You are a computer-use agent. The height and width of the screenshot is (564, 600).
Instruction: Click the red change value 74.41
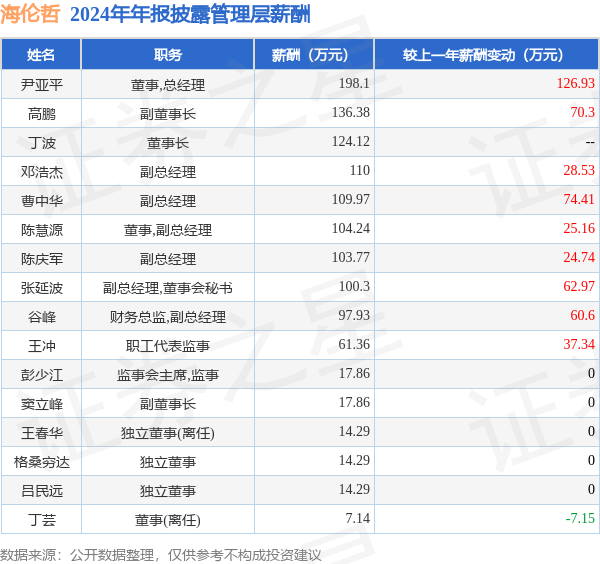579,199
